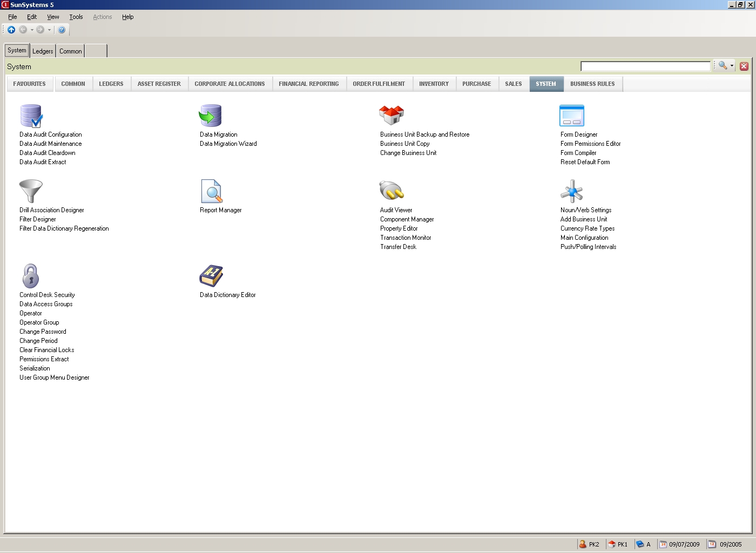Click the Forward toolbar icon
Screen dimensions: 756x553
[x=40, y=30]
